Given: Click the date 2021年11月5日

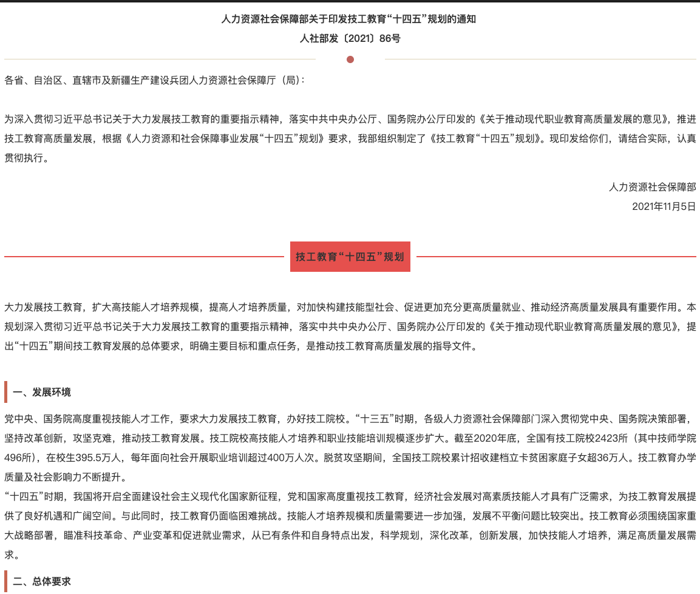Looking at the screenshot, I should 664,206.
